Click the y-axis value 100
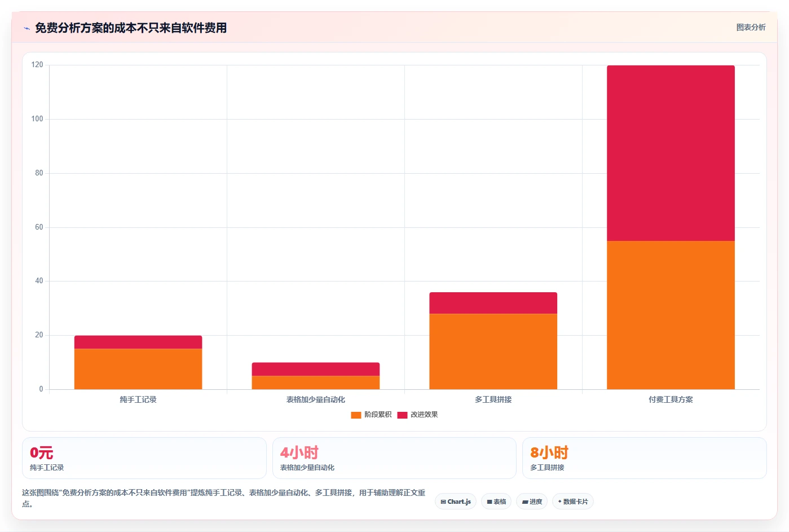The width and height of the screenshot is (789, 532). [37, 119]
